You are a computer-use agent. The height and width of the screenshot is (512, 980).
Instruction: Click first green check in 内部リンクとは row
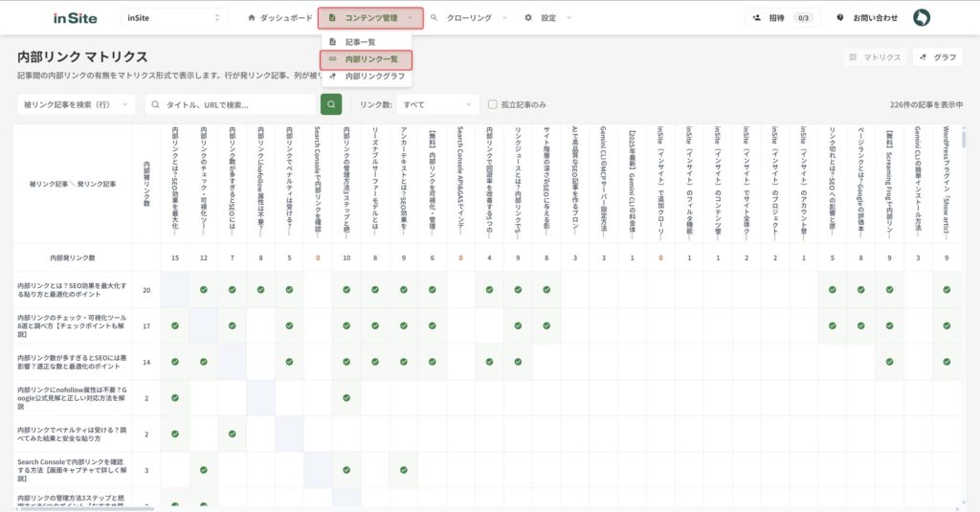click(204, 289)
